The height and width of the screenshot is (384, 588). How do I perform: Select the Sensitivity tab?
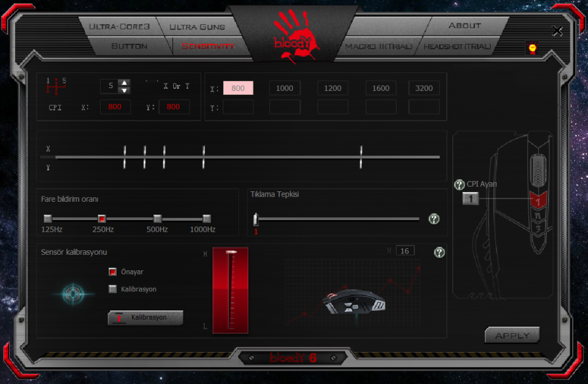pyautogui.click(x=208, y=46)
